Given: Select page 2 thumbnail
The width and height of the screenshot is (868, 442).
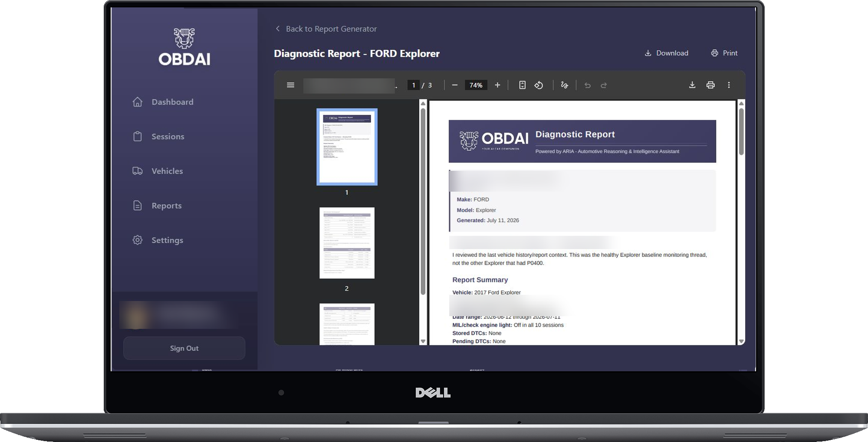Looking at the screenshot, I should [x=347, y=243].
